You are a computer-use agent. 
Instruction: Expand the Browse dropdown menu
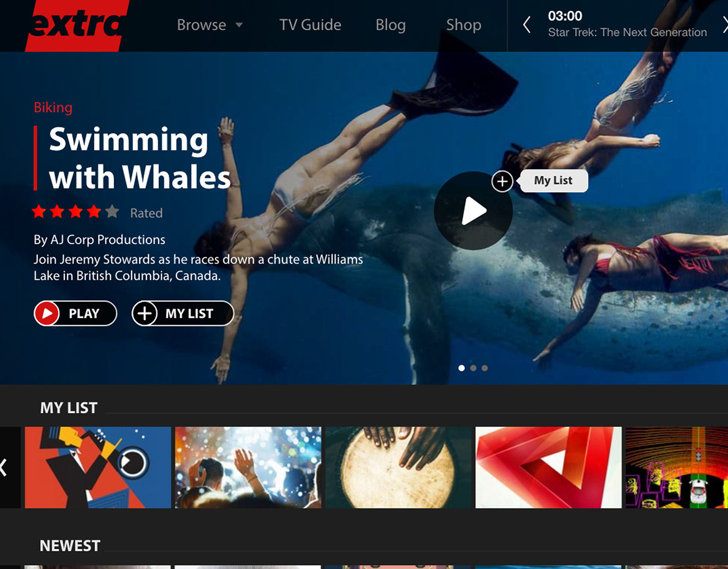210,24
